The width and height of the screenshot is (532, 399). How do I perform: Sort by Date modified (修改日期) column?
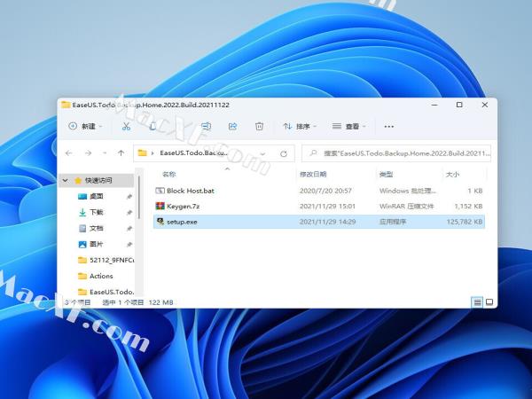point(313,174)
